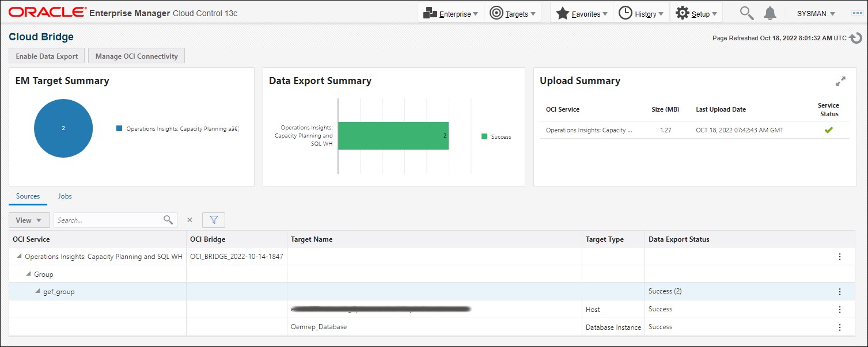
Task: Click the Data Export Status column header
Action: [x=750, y=239]
